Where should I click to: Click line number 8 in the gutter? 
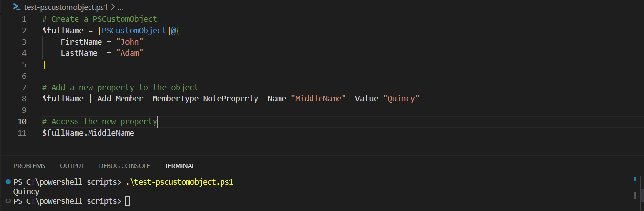click(x=24, y=99)
